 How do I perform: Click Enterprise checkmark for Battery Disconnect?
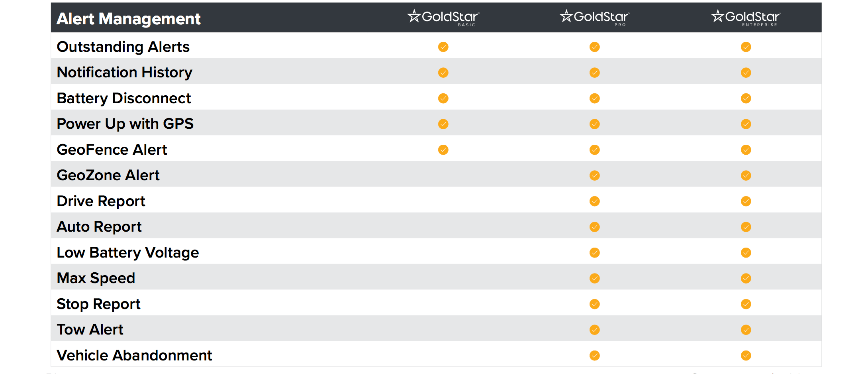(x=746, y=98)
